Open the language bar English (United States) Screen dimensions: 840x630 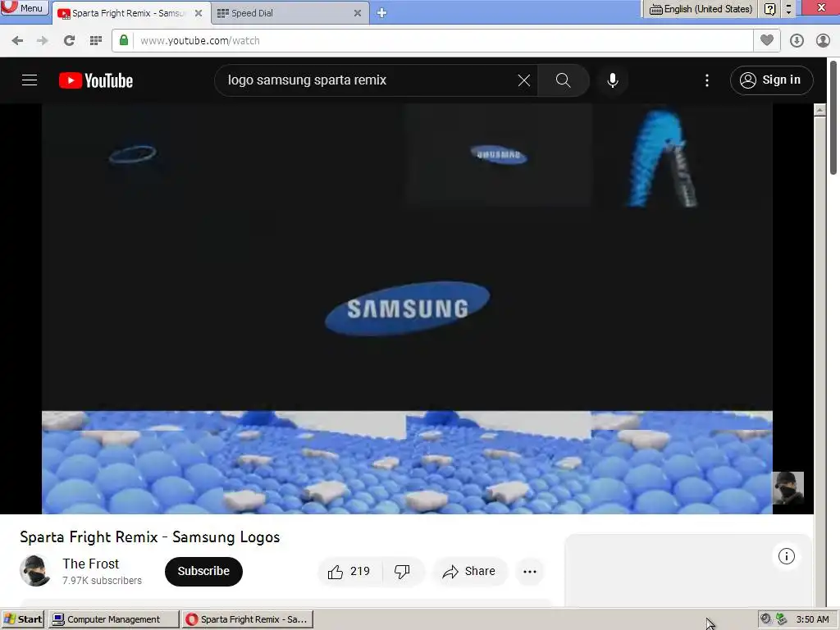[x=701, y=8]
